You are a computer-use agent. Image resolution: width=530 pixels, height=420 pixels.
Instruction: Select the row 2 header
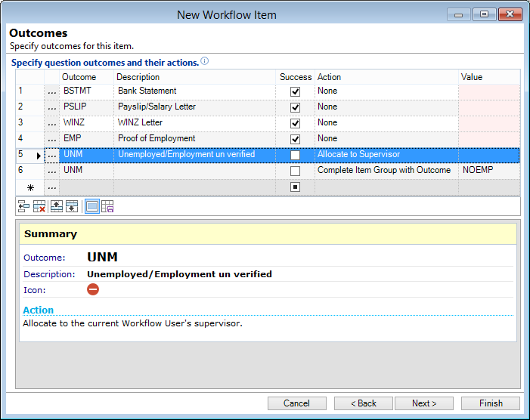pyautogui.click(x=30, y=108)
